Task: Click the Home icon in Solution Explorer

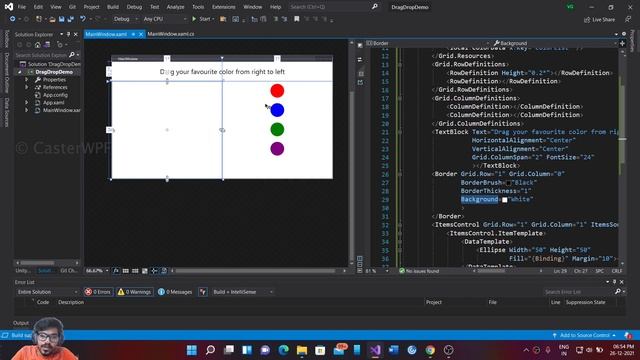Action: point(38,44)
